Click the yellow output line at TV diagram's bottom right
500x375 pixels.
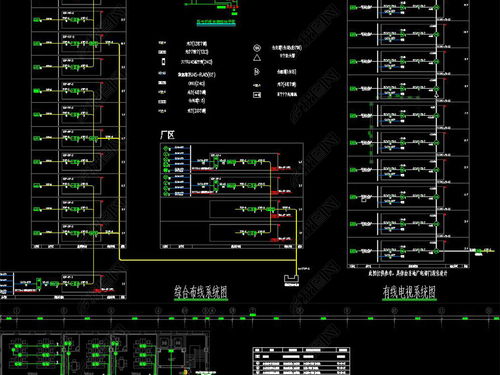point(482,250)
